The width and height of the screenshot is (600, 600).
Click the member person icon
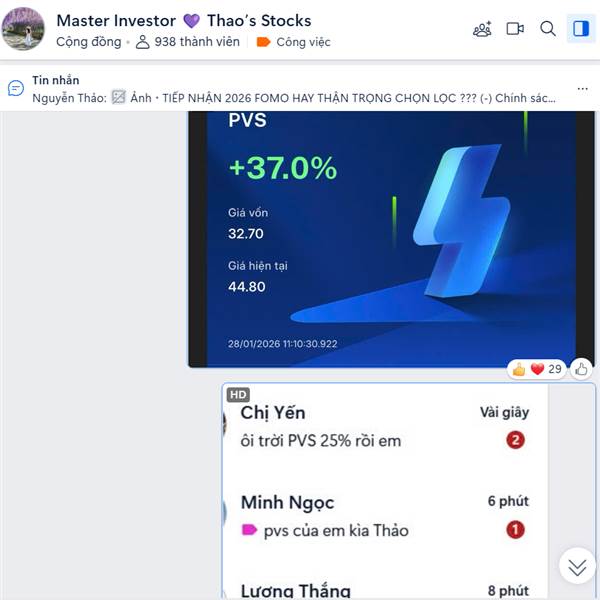142,42
